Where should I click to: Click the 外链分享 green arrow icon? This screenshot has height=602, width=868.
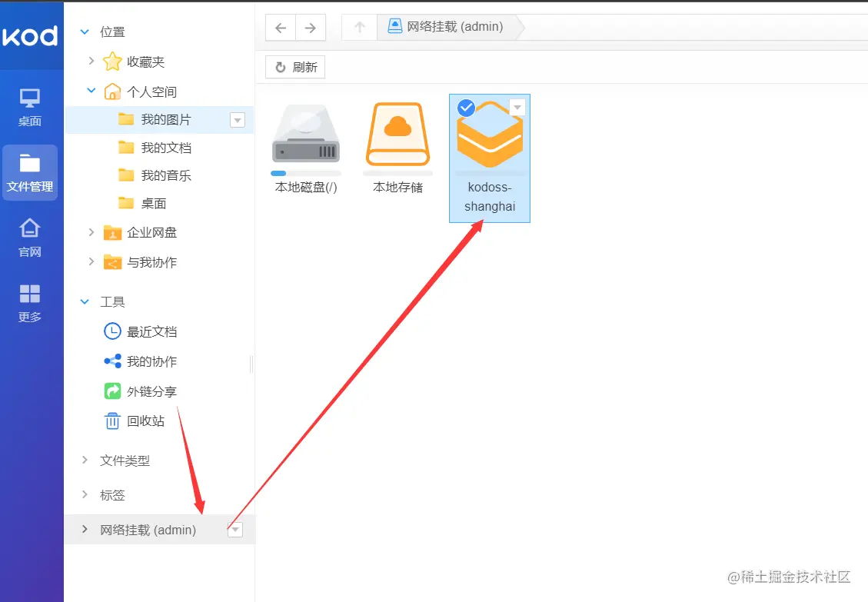tap(112, 391)
